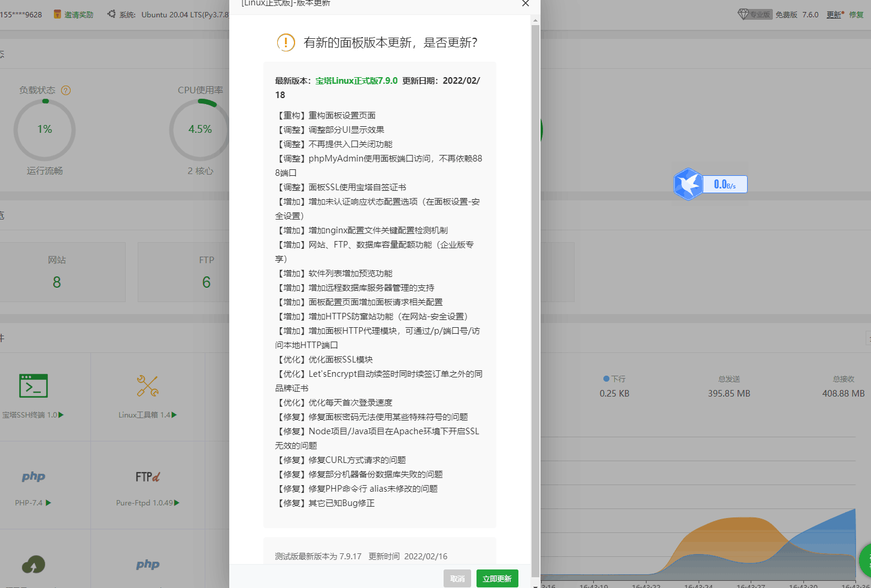The image size is (871, 588).
Task: Click the Pure-Ftpd 1.0.49 play arrow
Action: click(177, 502)
